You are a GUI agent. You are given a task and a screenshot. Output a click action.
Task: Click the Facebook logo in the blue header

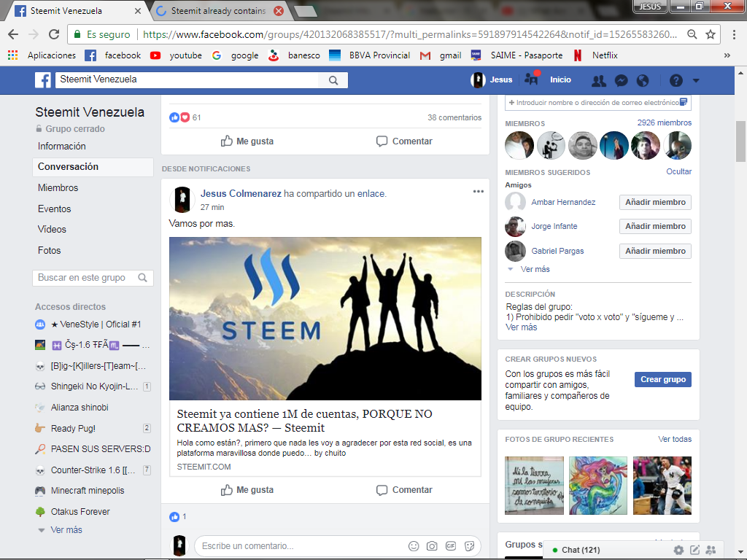[43, 80]
